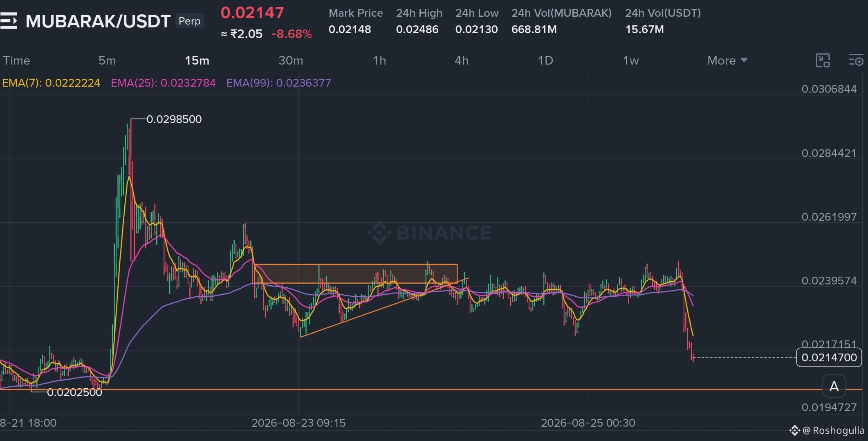Image resolution: width=868 pixels, height=441 pixels.
Task: Tap the last price 0.02147
Action: 252,13
